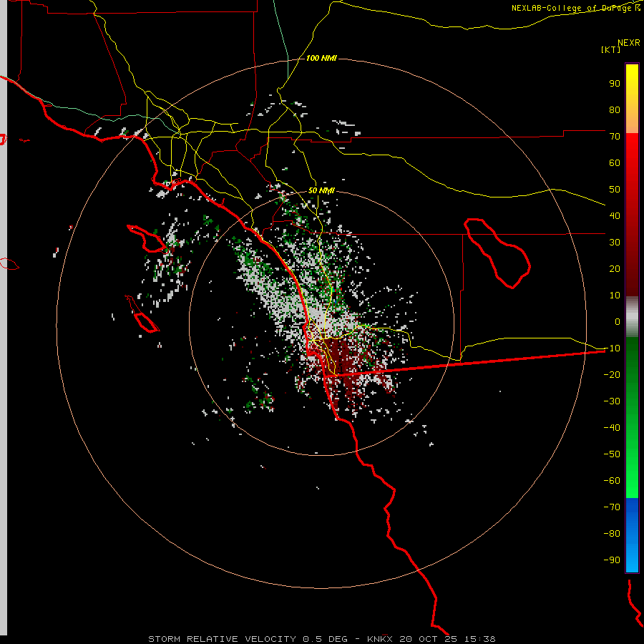Click the 100 NMI range ring label
The width and height of the screenshot is (644, 644).
321,59
